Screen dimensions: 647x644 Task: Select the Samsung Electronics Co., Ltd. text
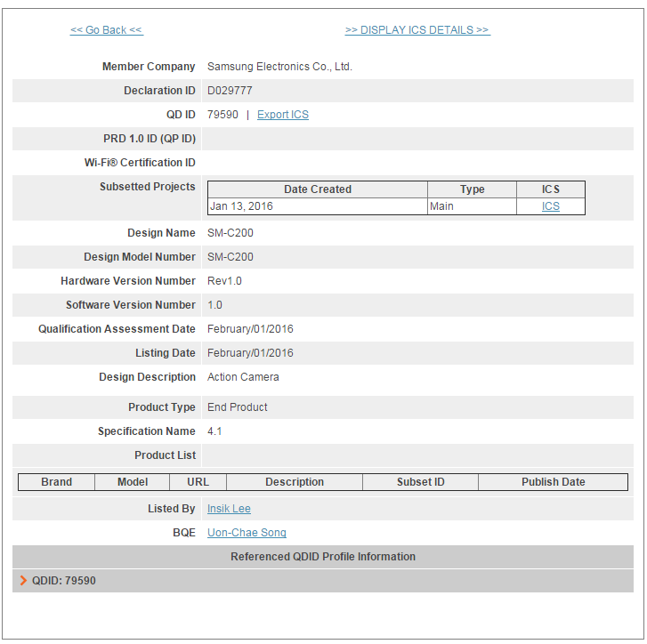[x=279, y=67]
